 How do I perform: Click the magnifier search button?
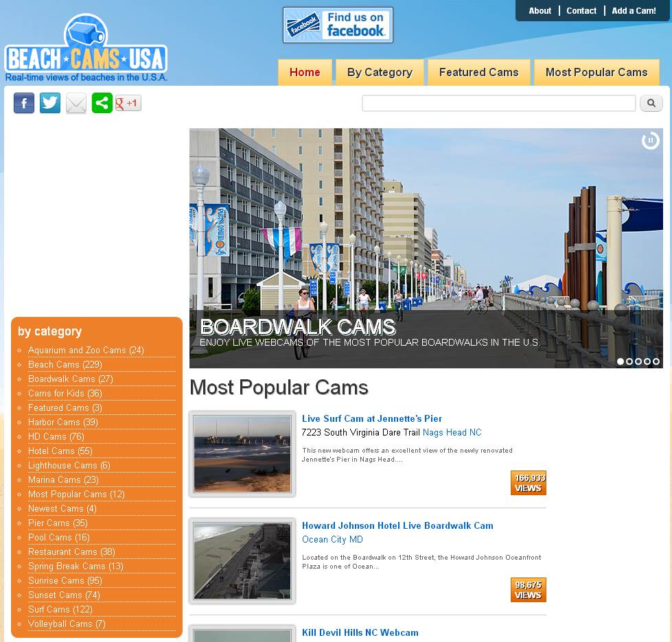pyautogui.click(x=651, y=103)
